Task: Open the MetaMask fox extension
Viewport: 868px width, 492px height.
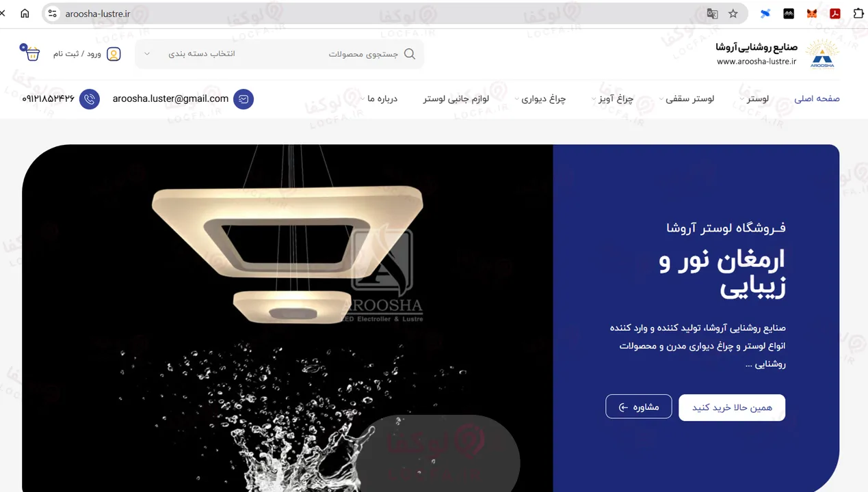Action: pos(812,14)
